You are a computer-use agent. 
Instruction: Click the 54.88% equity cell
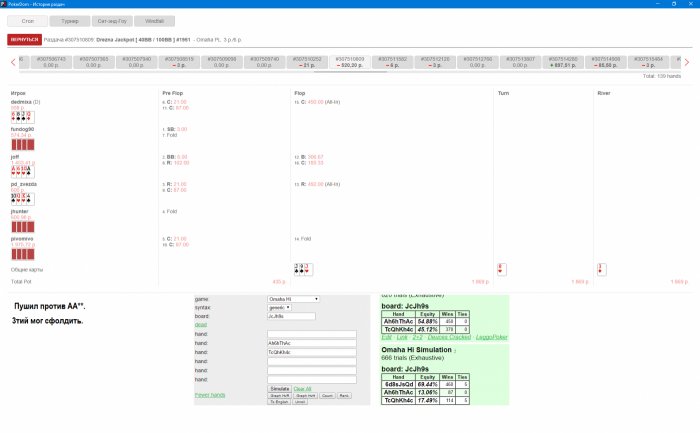point(427,321)
